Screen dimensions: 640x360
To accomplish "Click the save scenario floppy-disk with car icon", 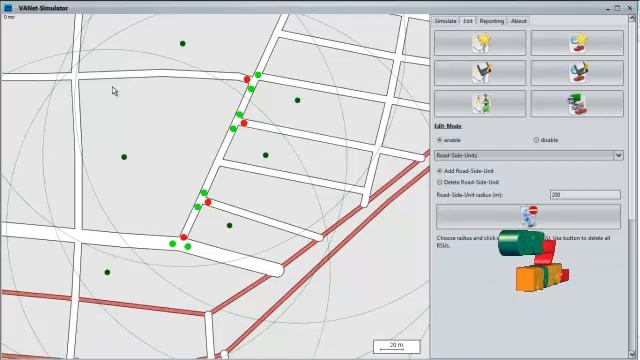I will click(x=577, y=73).
